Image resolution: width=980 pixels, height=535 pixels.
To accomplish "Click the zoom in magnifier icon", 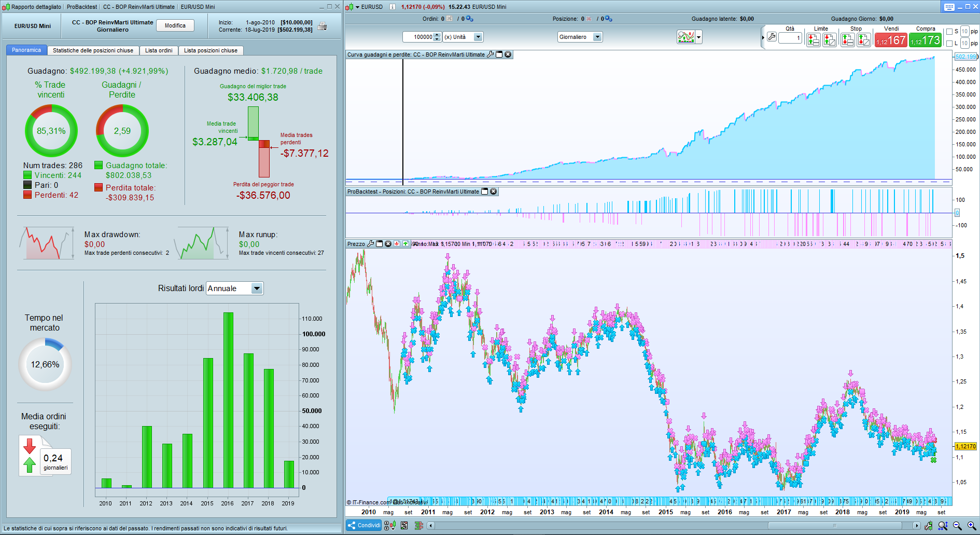I will coord(972,526).
